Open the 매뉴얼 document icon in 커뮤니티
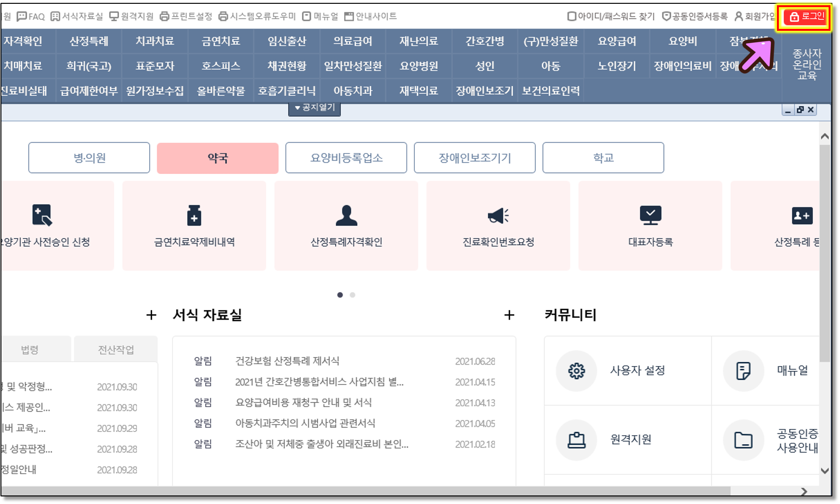 pos(743,371)
